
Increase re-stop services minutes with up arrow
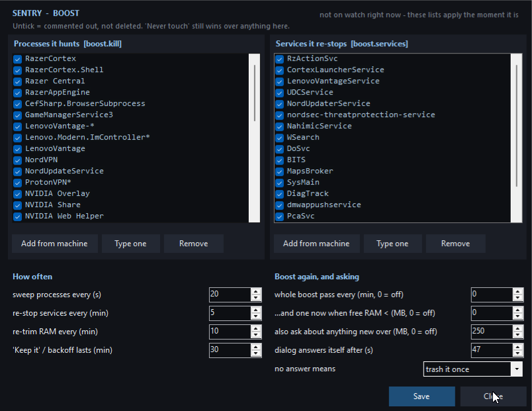coord(256,310)
